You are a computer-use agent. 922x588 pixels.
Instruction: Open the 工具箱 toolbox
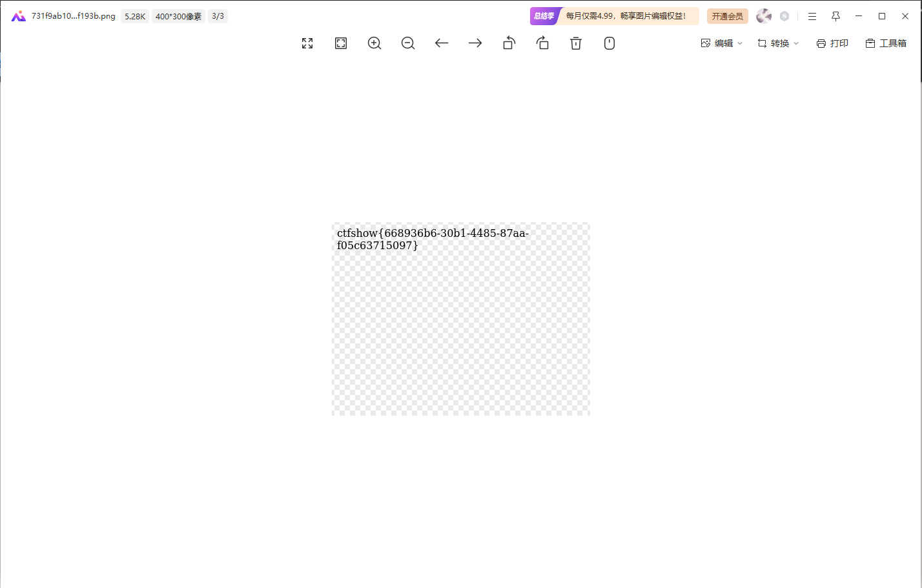pos(886,43)
